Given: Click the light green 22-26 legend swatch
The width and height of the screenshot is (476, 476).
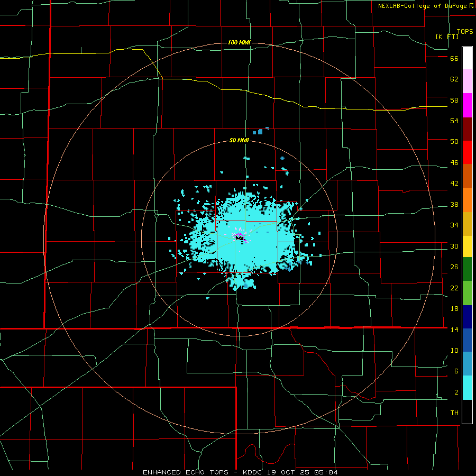Looking at the screenshot, I should tap(467, 293).
